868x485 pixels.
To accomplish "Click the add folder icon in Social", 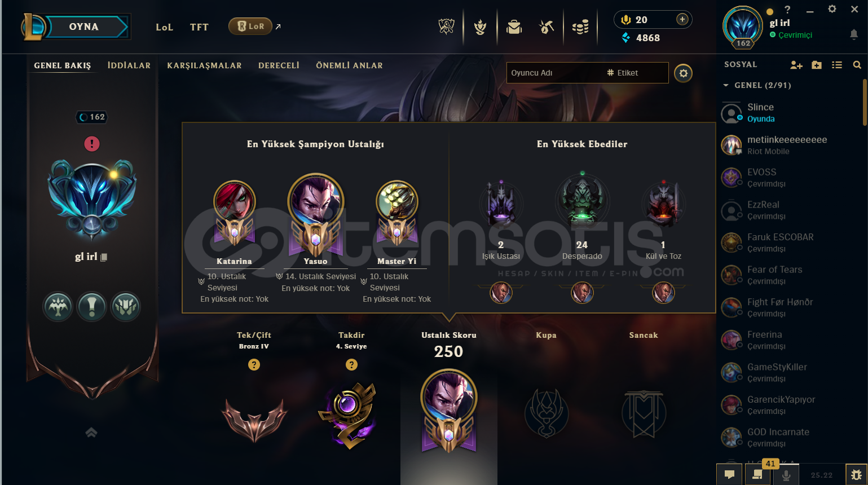I will tap(817, 65).
